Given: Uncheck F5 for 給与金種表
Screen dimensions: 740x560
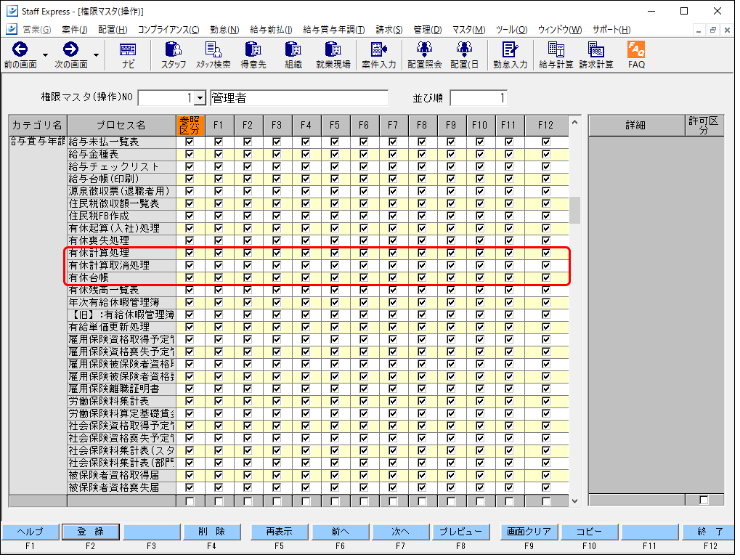Looking at the screenshot, I should (335, 154).
